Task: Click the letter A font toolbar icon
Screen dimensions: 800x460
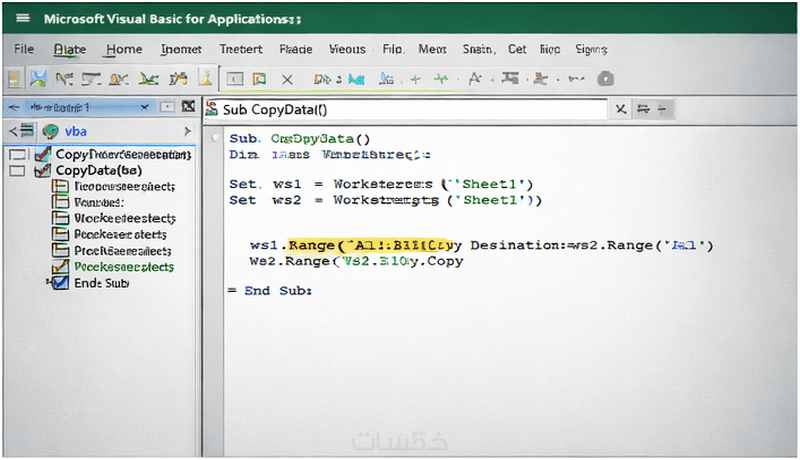Action: pos(475,79)
